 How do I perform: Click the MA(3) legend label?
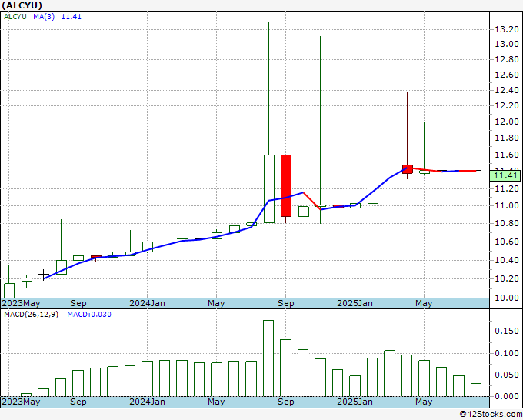pyautogui.click(x=44, y=16)
